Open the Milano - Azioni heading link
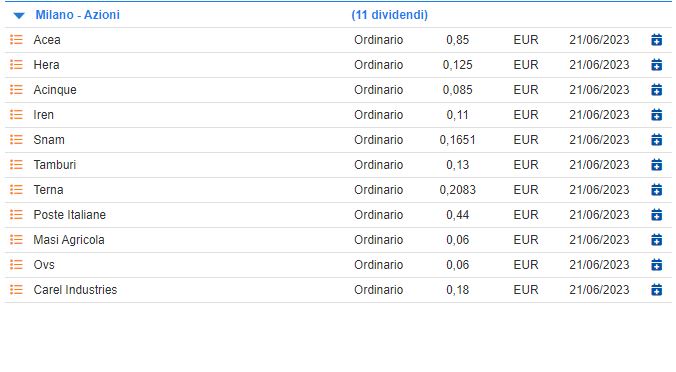 pyautogui.click(x=78, y=15)
